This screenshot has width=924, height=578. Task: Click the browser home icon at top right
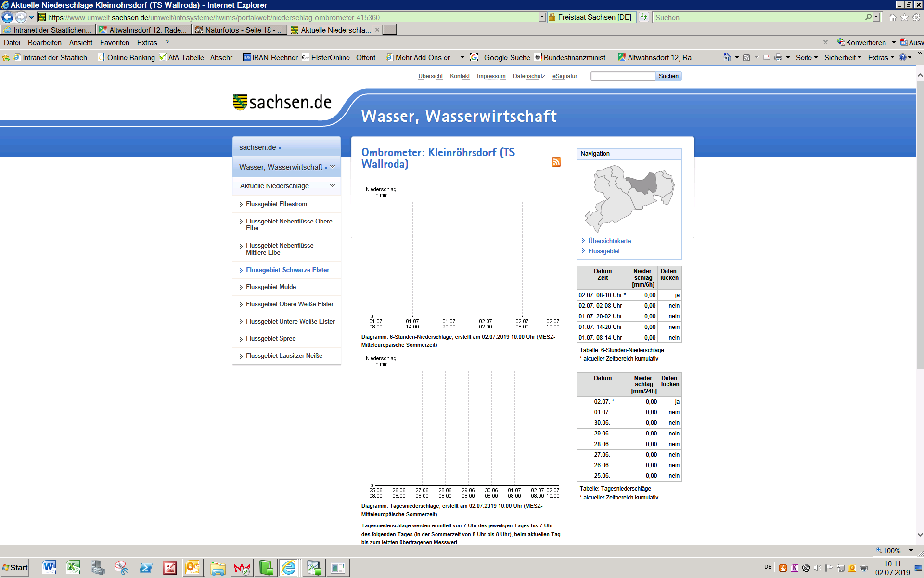(893, 18)
